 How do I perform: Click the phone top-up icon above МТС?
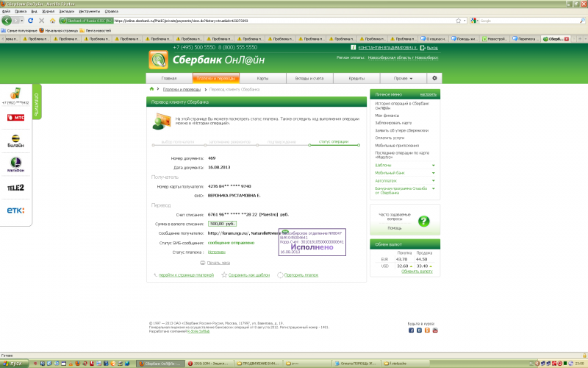[x=15, y=93]
